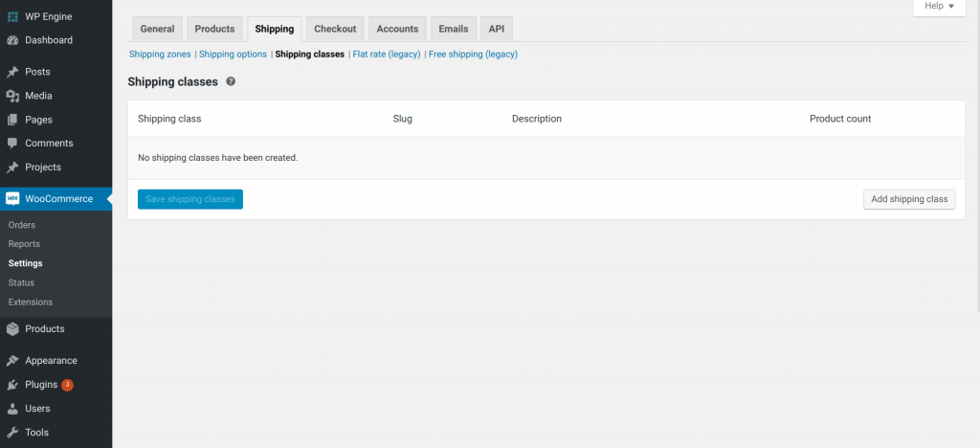The height and width of the screenshot is (448, 980).
Task: Click the Dashboard gauge icon
Action: tap(12, 40)
